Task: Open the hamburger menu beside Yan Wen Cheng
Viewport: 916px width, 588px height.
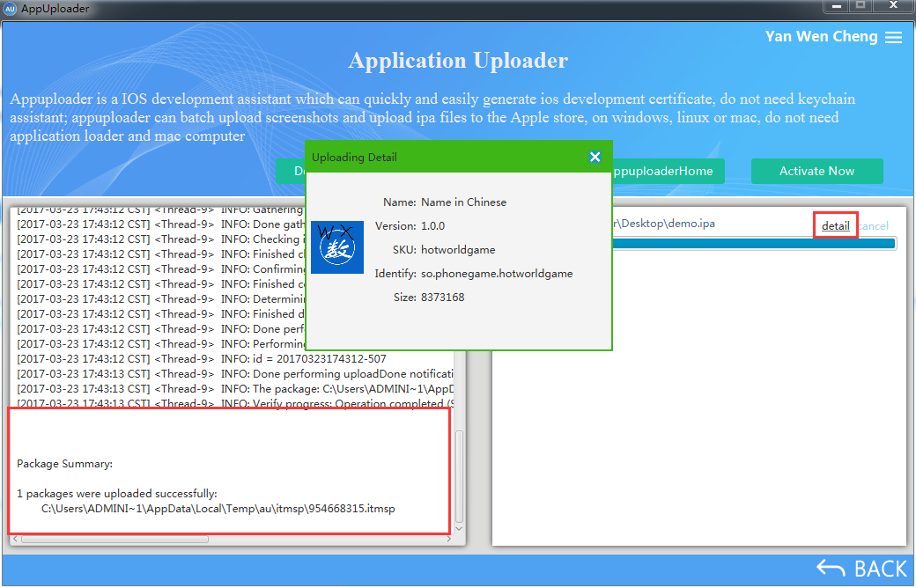Action: point(893,37)
